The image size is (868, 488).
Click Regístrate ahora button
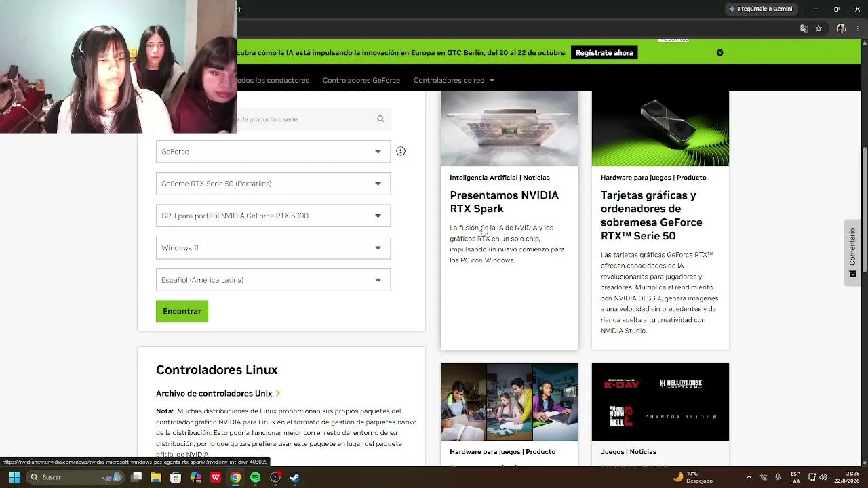click(x=604, y=52)
